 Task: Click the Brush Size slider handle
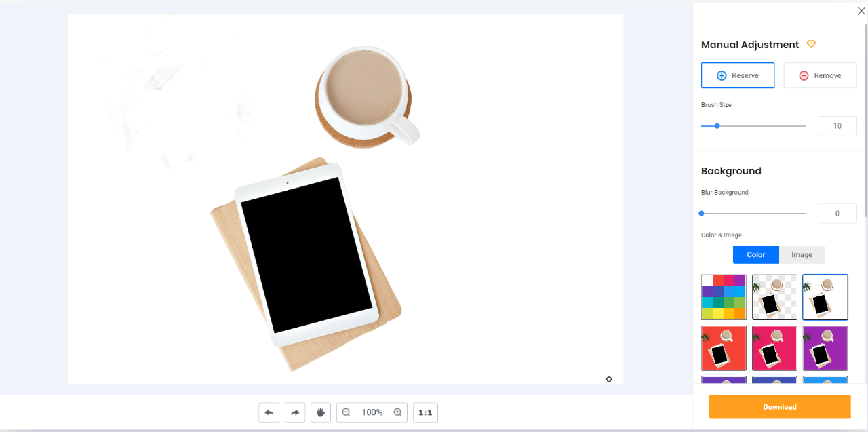717,126
